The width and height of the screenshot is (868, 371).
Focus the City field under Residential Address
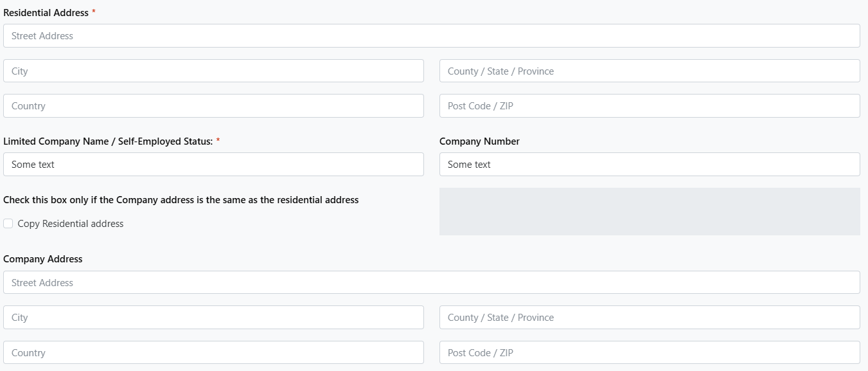coord(213,71)
